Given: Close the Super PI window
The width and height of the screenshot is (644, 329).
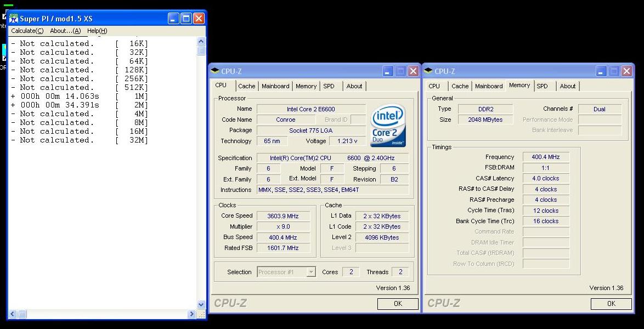Looking at the screenshot, I should [x=199, y=18].
